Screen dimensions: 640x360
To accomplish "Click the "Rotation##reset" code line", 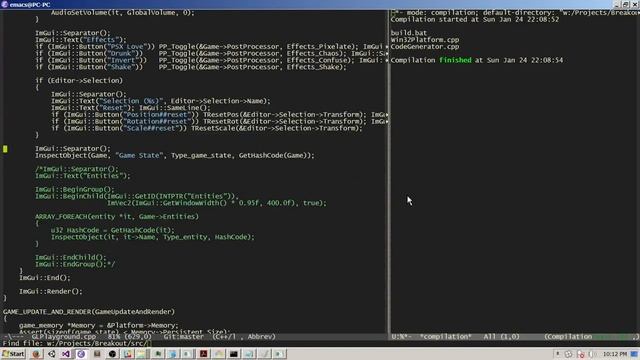I will pos(219,121).
